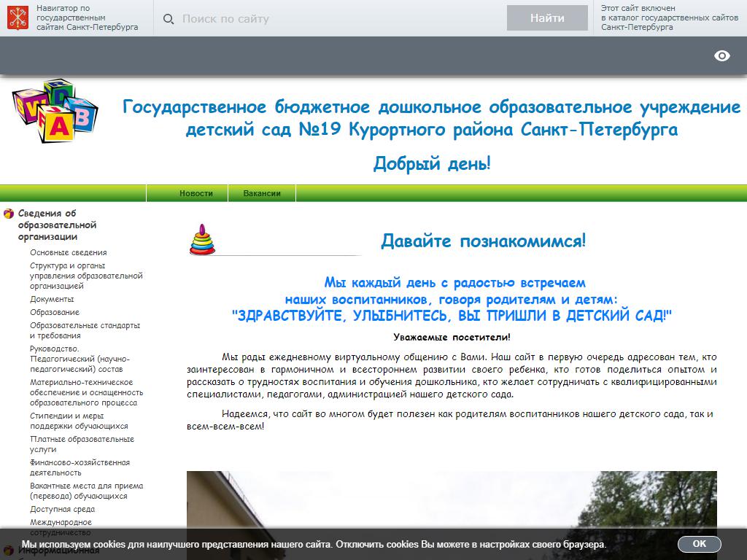747x560 pixels.
Task: Click ball bullet beside Сведения об образовательной организации
Action: (x=9, y=214)
